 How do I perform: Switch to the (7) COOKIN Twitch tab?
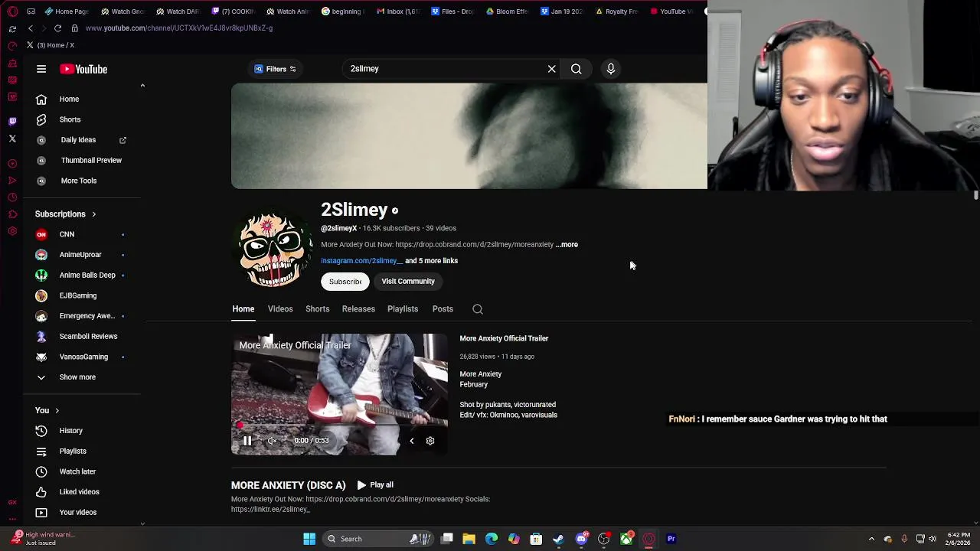point(233,11)
